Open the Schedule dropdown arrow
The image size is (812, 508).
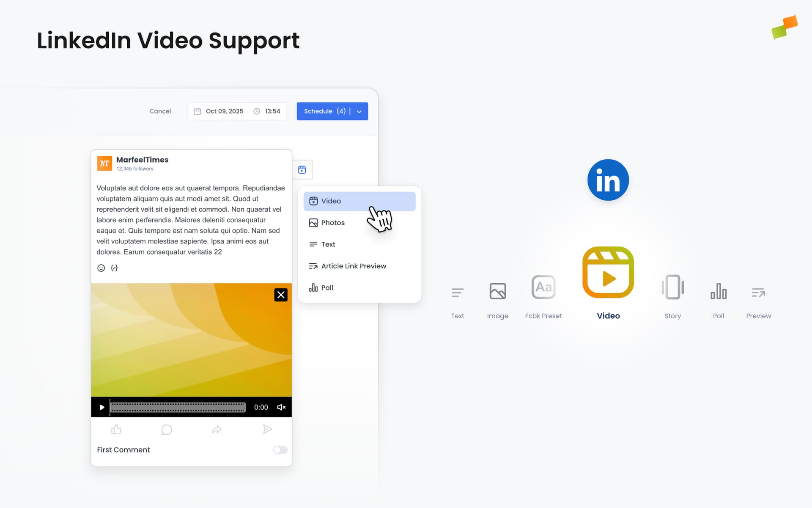[359, 112]
